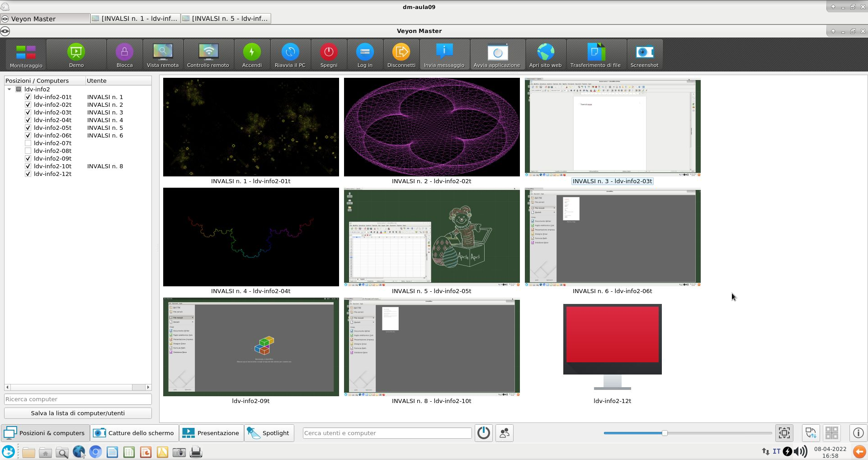Open the Posizioni & computers panel
868x460 pixels.
(x=45, y=433)
